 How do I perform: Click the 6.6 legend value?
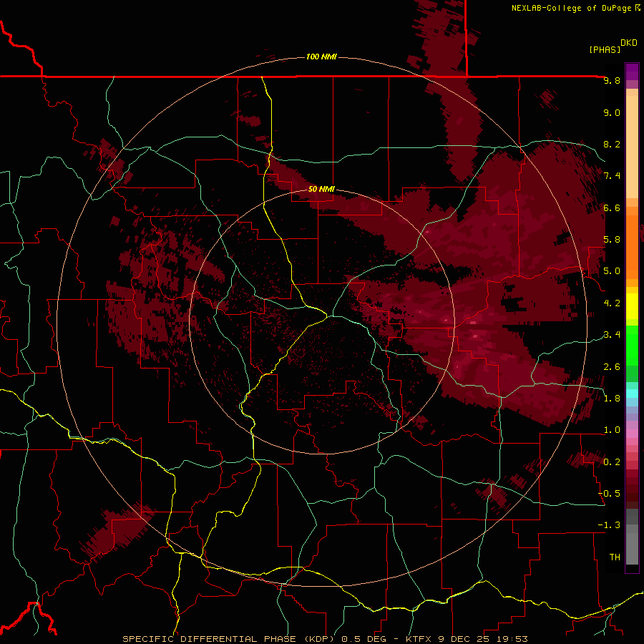(x=612, y=208)
